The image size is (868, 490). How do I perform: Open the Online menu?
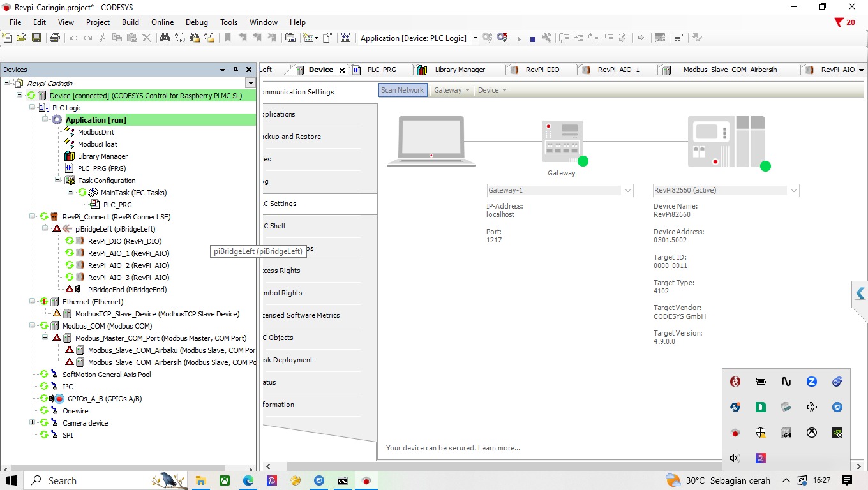click(x=162, y=22)
